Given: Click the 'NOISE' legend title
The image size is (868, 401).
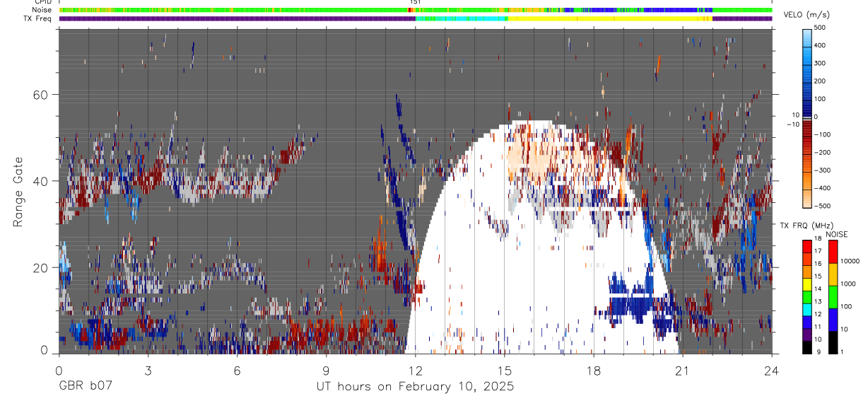Looking at the screenshot, I should tap(836, 234).
